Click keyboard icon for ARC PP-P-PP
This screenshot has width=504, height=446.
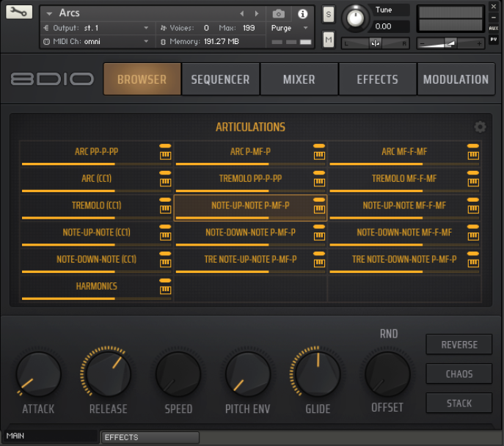tap(165, 156)
